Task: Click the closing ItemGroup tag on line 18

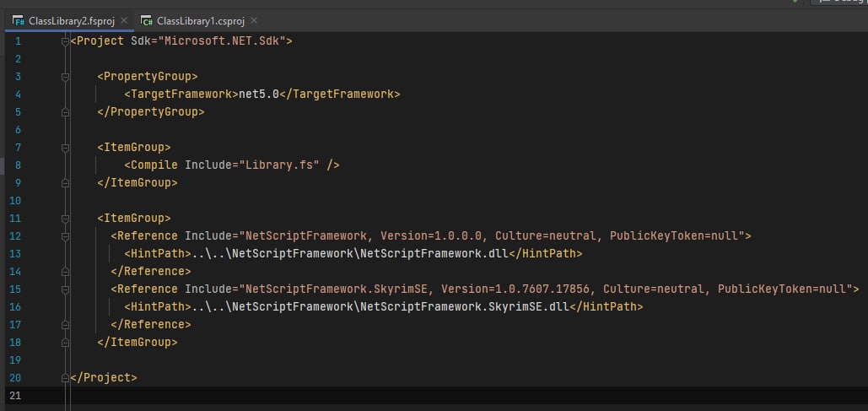Action: click(137, 343)
